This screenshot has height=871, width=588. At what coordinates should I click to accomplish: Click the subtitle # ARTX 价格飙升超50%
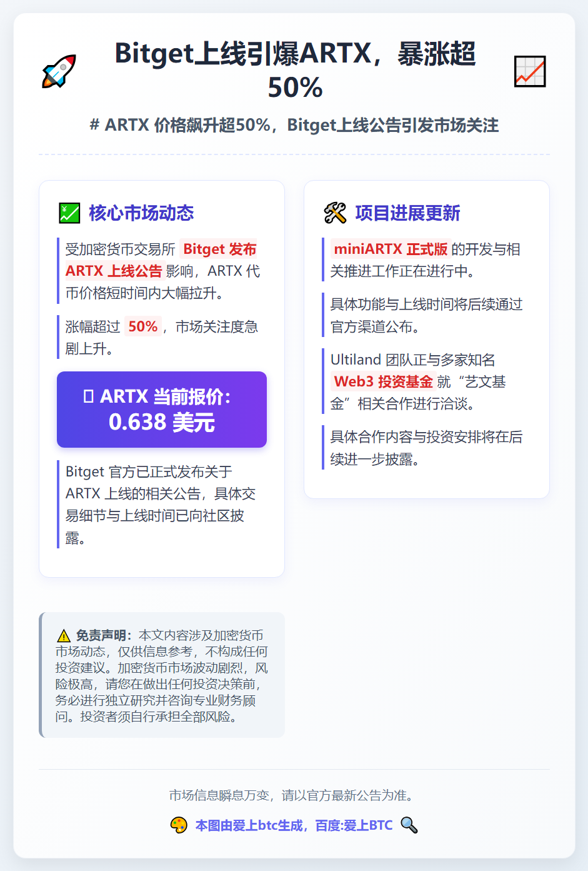pos(294,125)
